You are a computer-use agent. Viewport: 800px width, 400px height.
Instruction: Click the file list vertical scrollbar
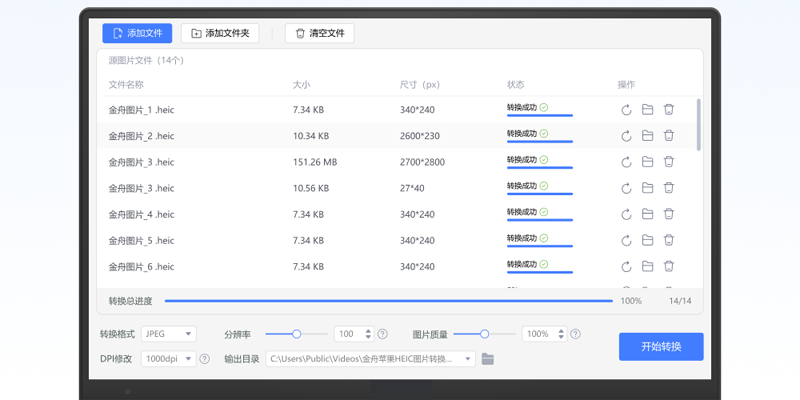[x=698, y=125]
